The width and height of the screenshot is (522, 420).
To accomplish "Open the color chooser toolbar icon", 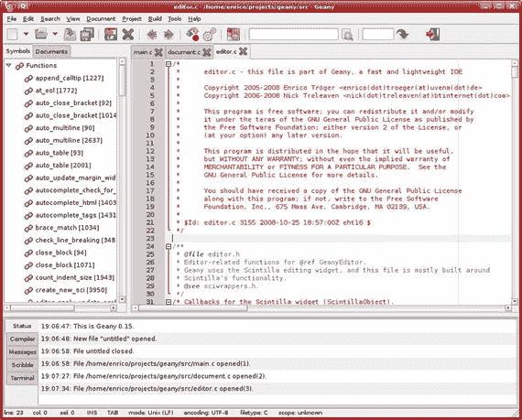I will [233, 34].
